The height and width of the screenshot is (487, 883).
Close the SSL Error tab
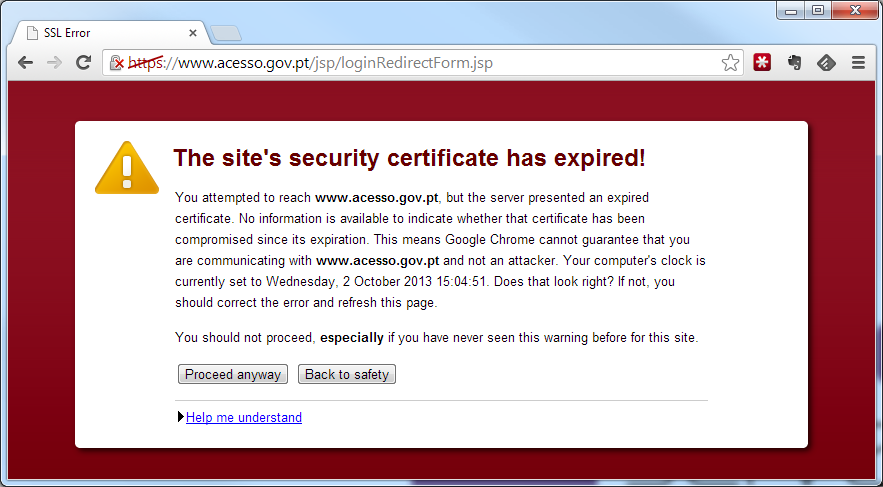coord(193,33)
